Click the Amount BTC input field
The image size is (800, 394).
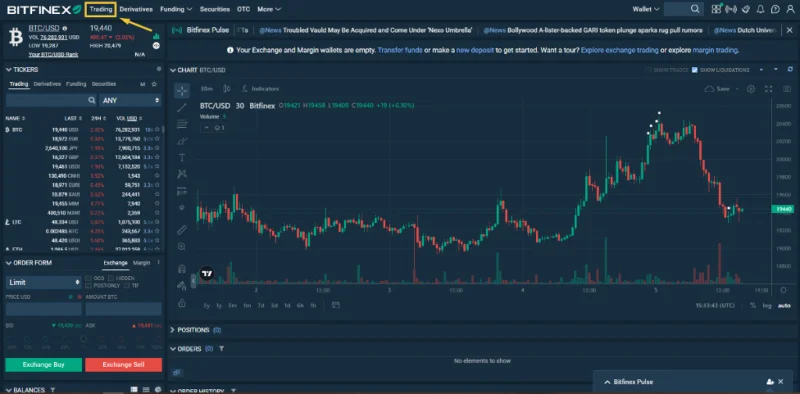(123, 309)
